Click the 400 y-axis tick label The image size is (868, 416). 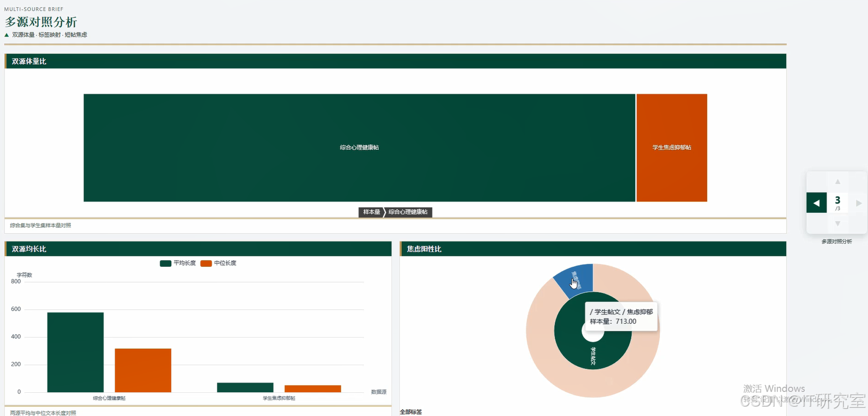point(16,337)
